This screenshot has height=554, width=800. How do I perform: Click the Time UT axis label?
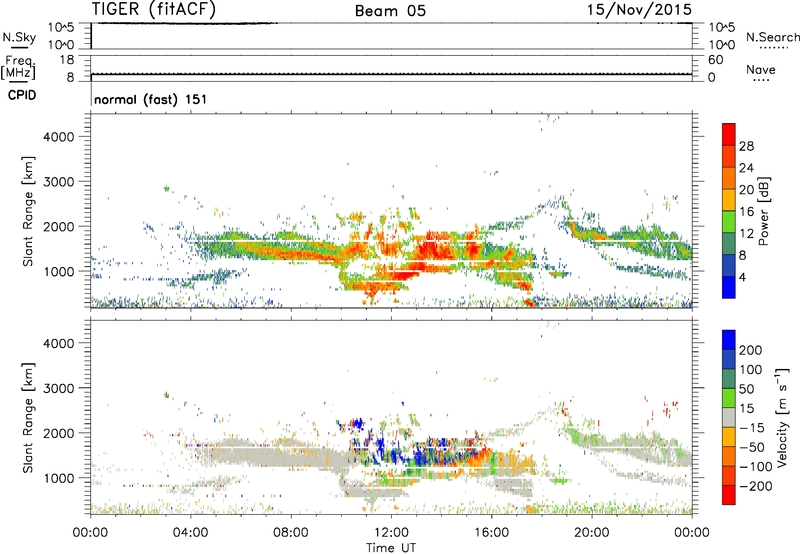[391, 548]
